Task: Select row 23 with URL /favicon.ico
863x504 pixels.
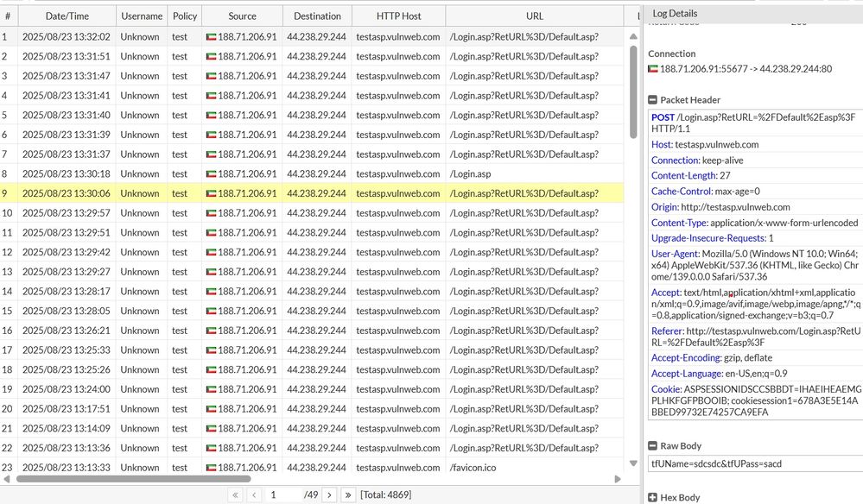Action: click(312, 467)
